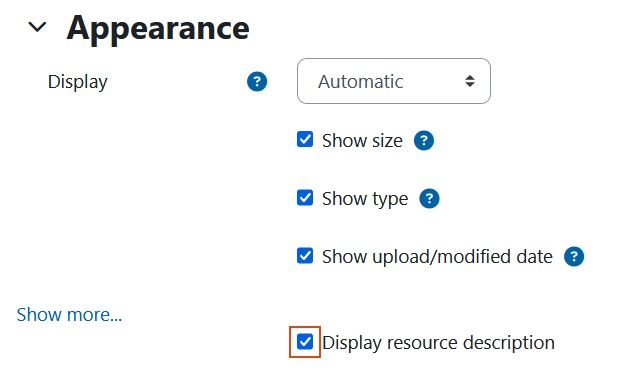Open help for Show upload/modified date
The width and height of the screenshot is (623, 385).
[x=574, y=257]
